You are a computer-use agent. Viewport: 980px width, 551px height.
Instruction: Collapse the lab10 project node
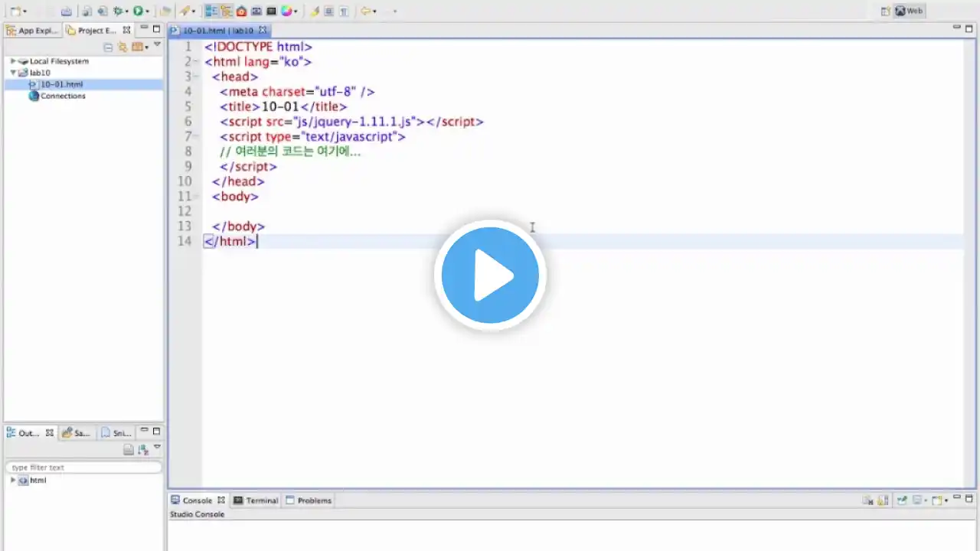[x=13, y=73]
